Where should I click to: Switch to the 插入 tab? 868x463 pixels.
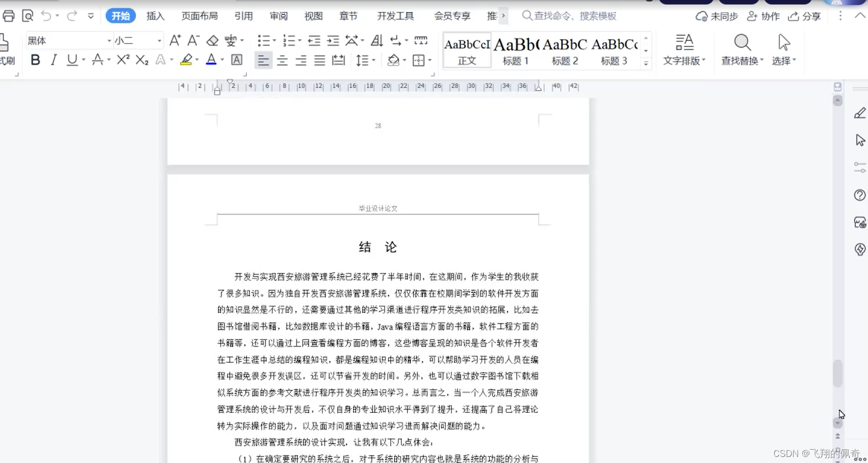[x=155, y=16]
